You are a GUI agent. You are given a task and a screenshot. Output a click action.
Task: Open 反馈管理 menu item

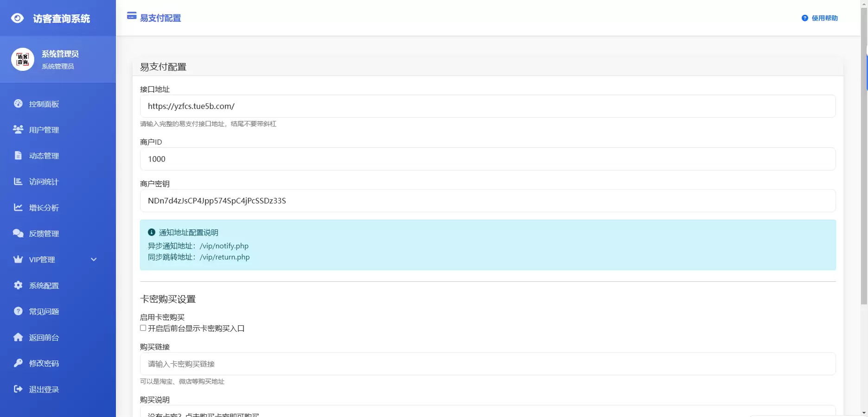(58, 234)
